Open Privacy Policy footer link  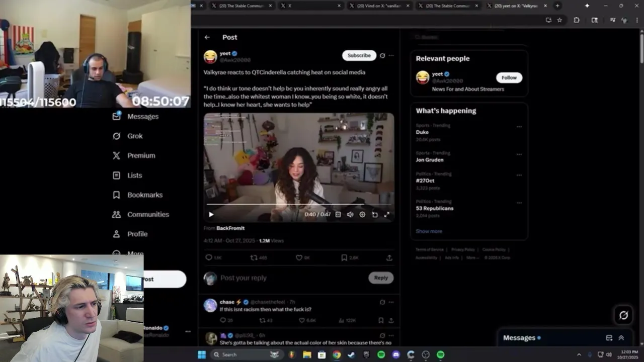(x=463, y=250)
